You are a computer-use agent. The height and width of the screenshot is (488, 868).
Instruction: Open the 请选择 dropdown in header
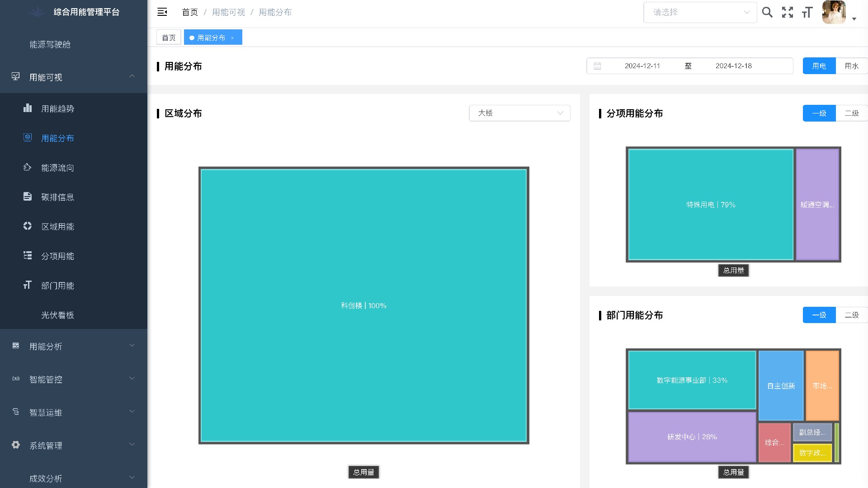point(700,12)
